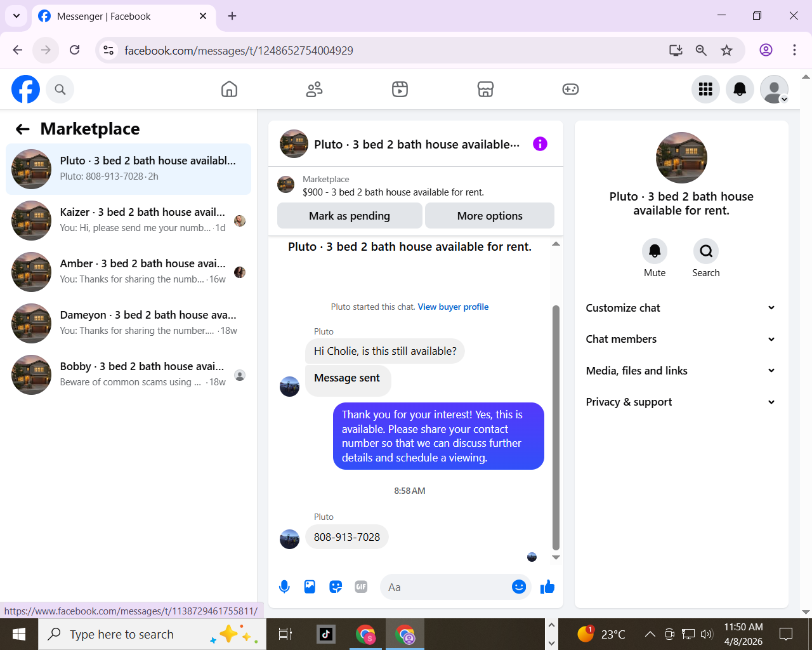Open the Chrome tab search dropdown
The image size is (812, 650).
click(16, 16)
